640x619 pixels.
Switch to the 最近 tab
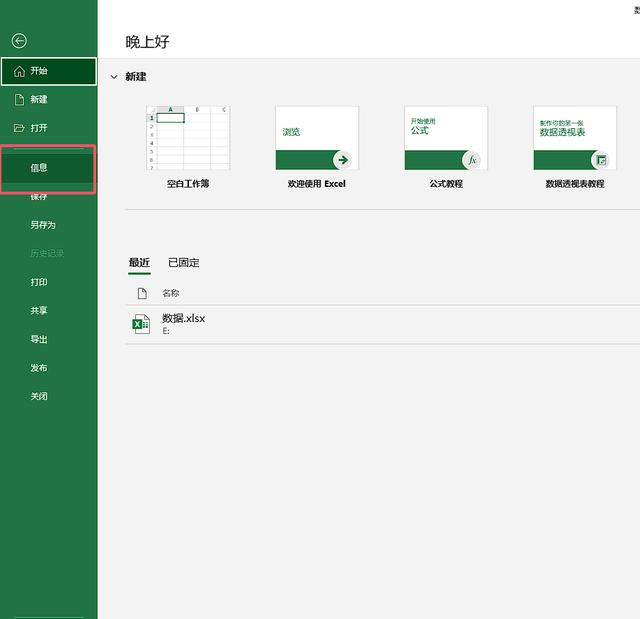point(139,262)
